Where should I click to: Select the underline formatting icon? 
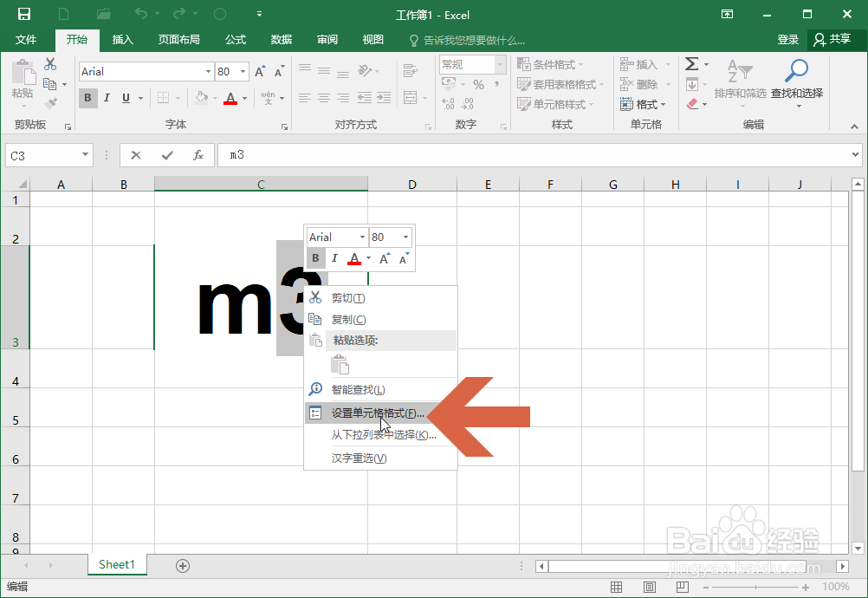point(126,98)
